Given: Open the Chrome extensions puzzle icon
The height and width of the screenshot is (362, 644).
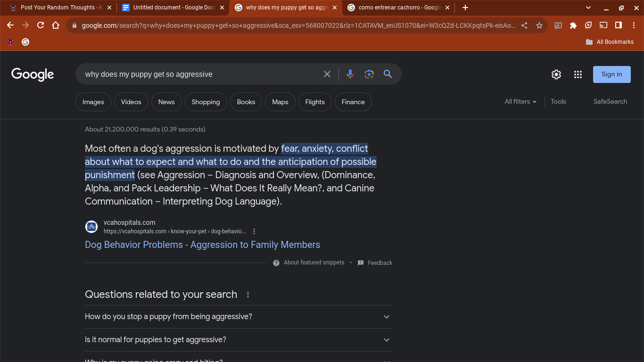Looking at the screenshot, I should click(x=573, y=25).
